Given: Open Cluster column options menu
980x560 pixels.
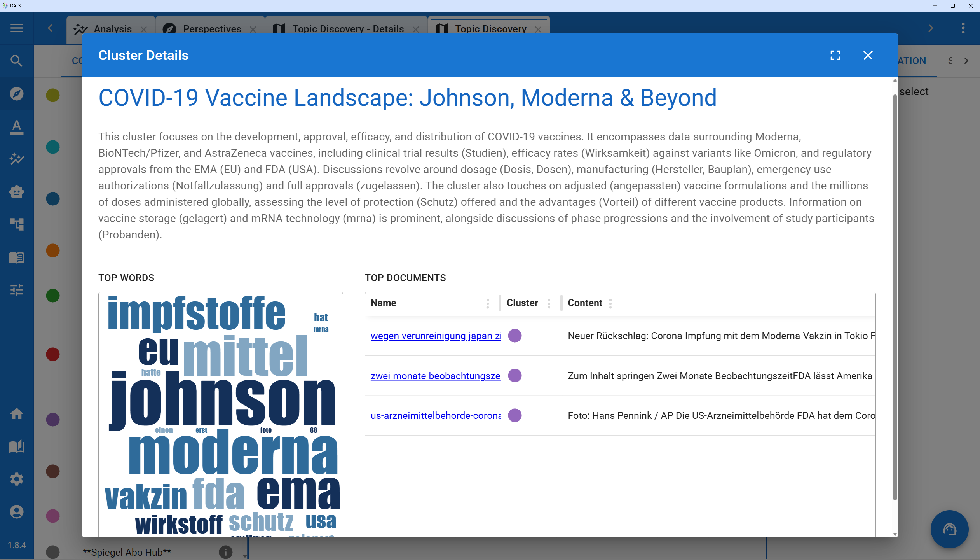Looking at the screenshot, I should (549, 303).
